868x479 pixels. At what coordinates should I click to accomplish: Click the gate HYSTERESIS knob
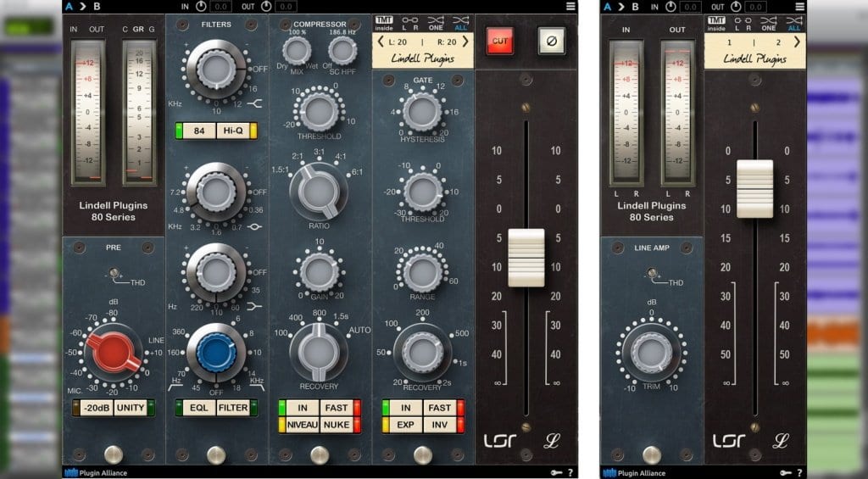click(x=422, y=111)
